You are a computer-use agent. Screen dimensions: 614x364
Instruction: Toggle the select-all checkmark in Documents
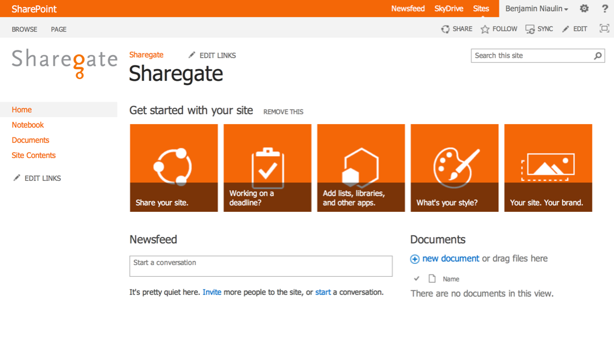(x=417, y=279)
